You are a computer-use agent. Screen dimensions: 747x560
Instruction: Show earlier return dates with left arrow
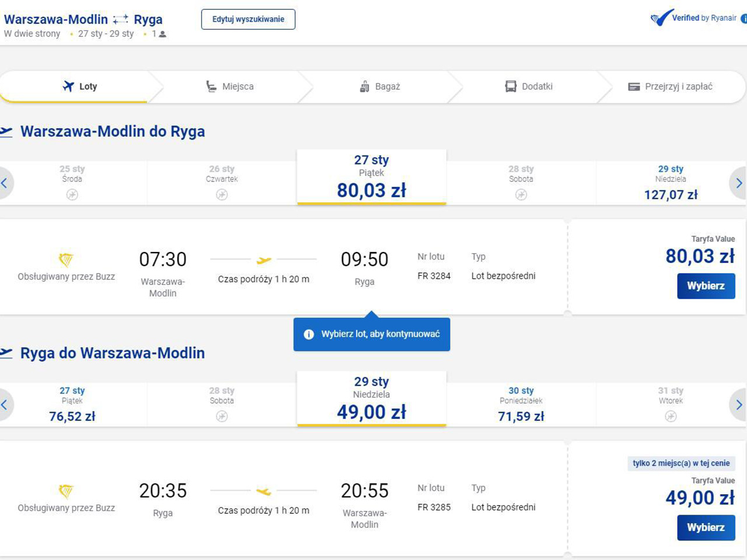5,405
